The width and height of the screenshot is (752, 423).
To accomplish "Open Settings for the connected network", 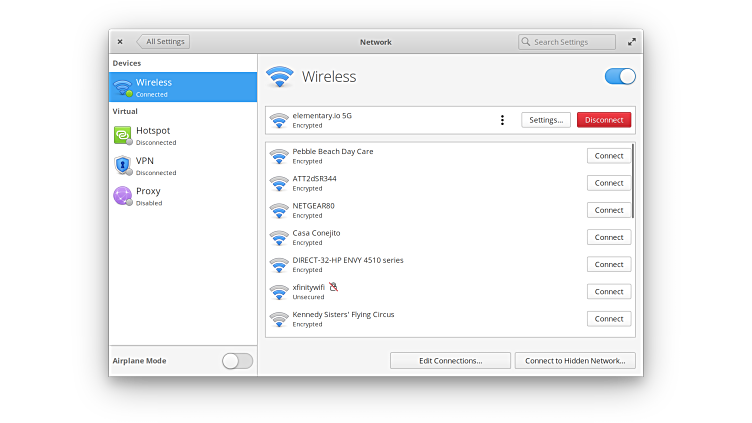I will tap(546, 120).
